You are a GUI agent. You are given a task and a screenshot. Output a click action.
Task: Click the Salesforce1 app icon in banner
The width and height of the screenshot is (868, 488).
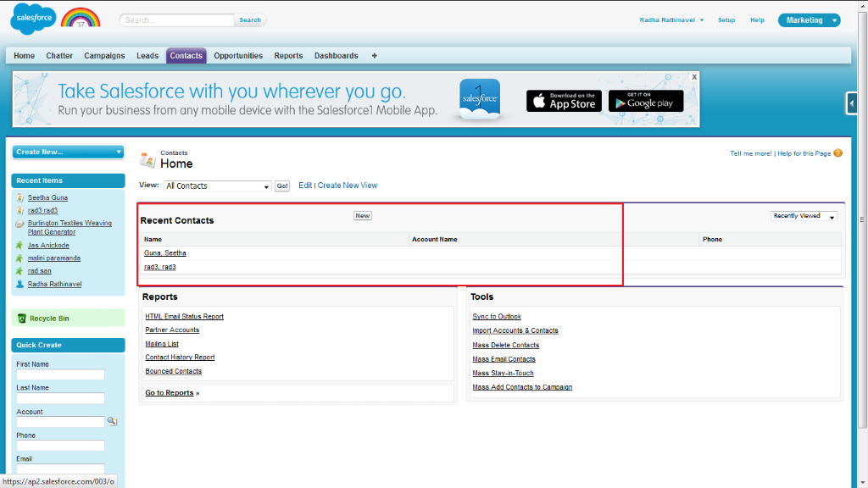[x=480, y=98]
